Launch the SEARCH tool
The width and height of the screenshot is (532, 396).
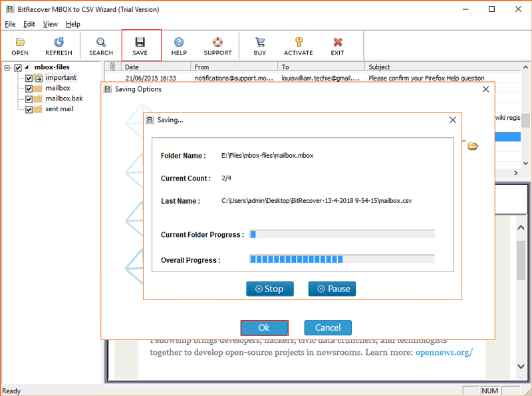[x=101, y=46]
